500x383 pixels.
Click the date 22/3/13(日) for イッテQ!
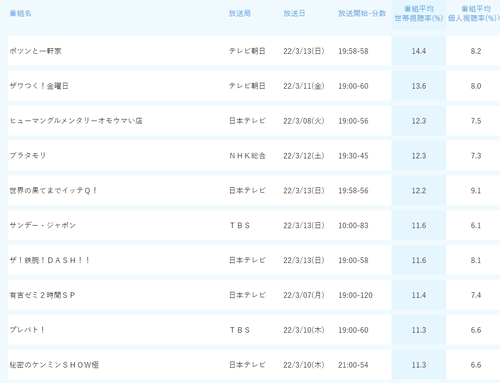(304, 191)
